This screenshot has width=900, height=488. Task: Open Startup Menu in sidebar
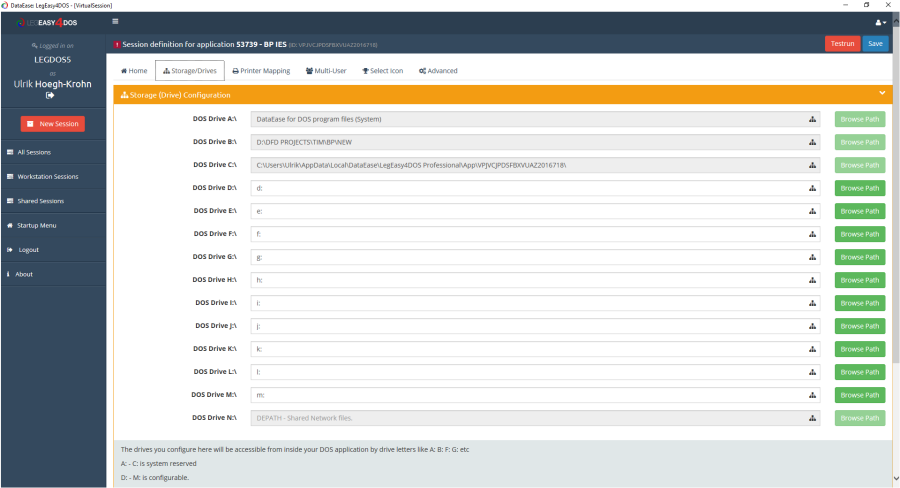[53, 226]
